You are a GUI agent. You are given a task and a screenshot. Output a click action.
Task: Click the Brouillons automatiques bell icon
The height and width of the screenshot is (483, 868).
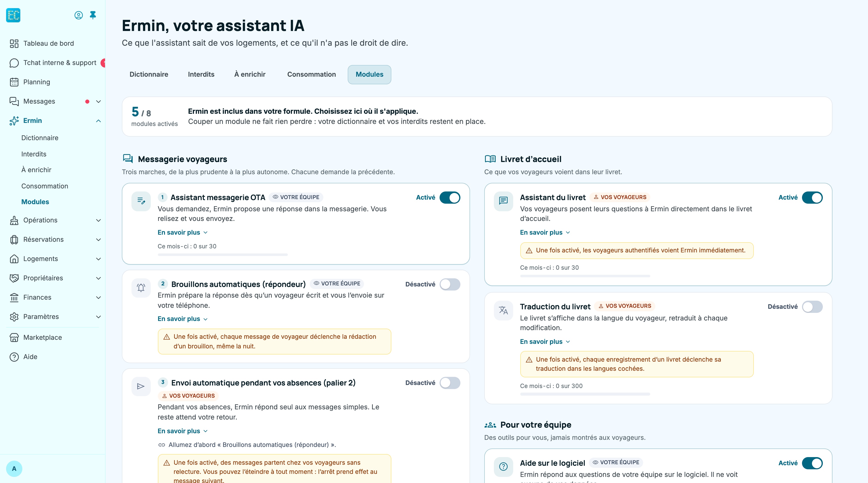[x=141, y=287]
